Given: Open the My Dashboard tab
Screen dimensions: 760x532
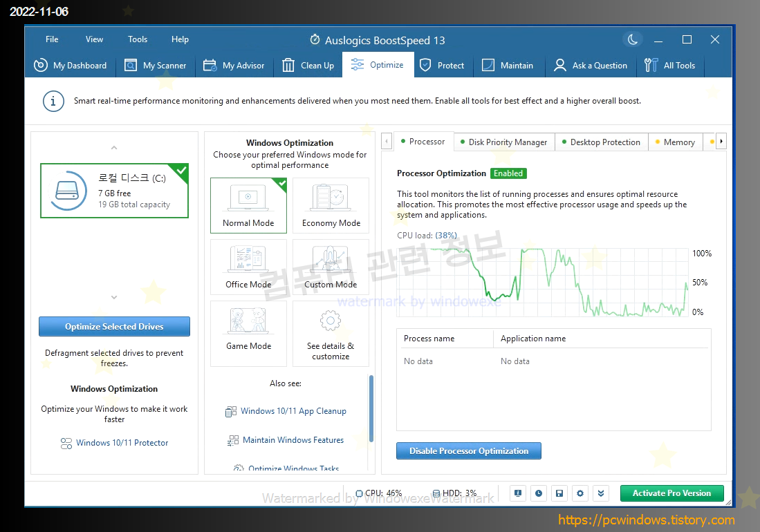Looking at the screenshot, I should pyautogui.click(x=71, y=66).
